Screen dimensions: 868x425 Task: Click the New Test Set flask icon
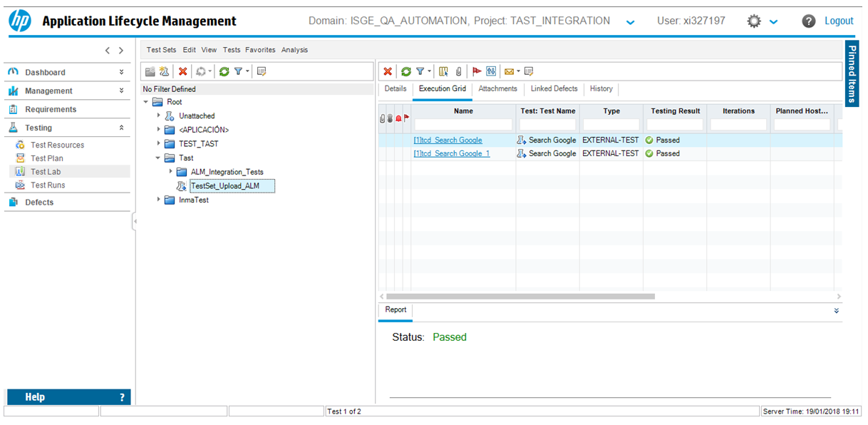tap(164, 71)
